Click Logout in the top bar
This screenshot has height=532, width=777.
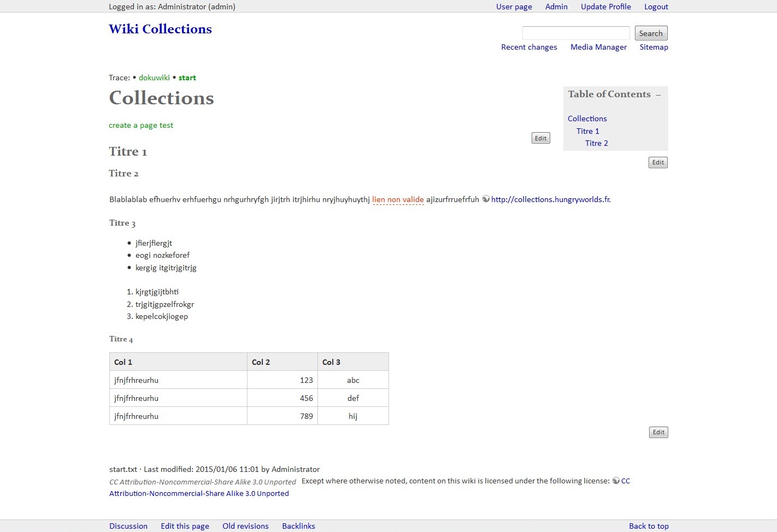656,7
